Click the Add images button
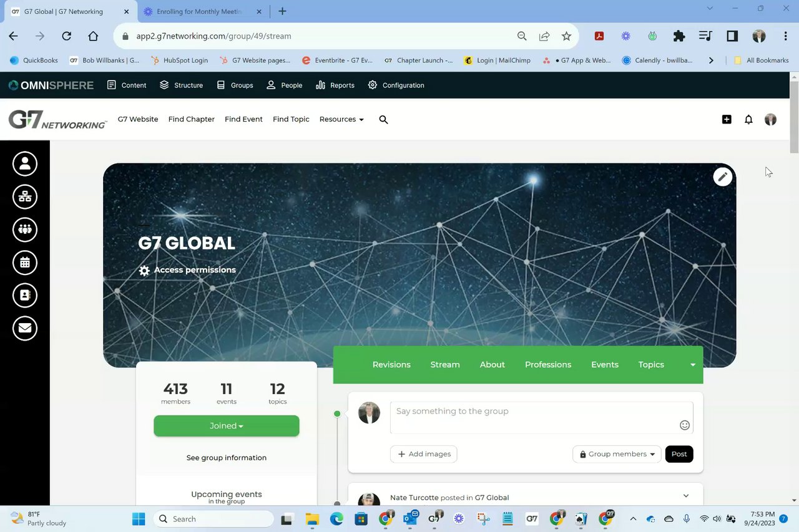799x532 pixels. pos(424,454)
